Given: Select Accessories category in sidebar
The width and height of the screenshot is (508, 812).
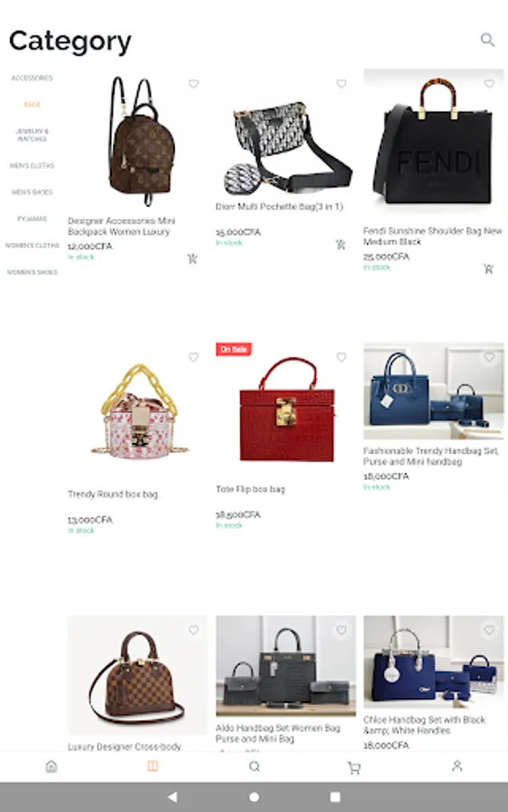Looking at the screenshot, I should [x=32, y=78].
